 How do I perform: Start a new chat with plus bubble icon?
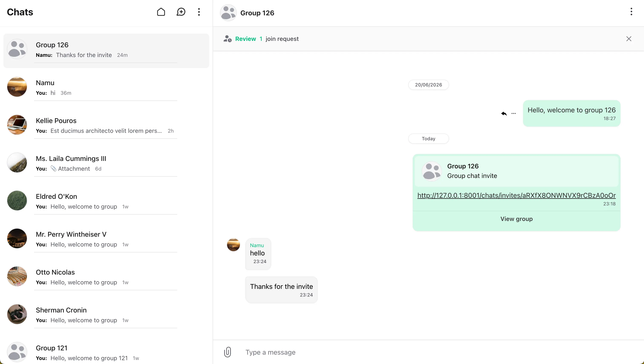click(x=181, y=12)
